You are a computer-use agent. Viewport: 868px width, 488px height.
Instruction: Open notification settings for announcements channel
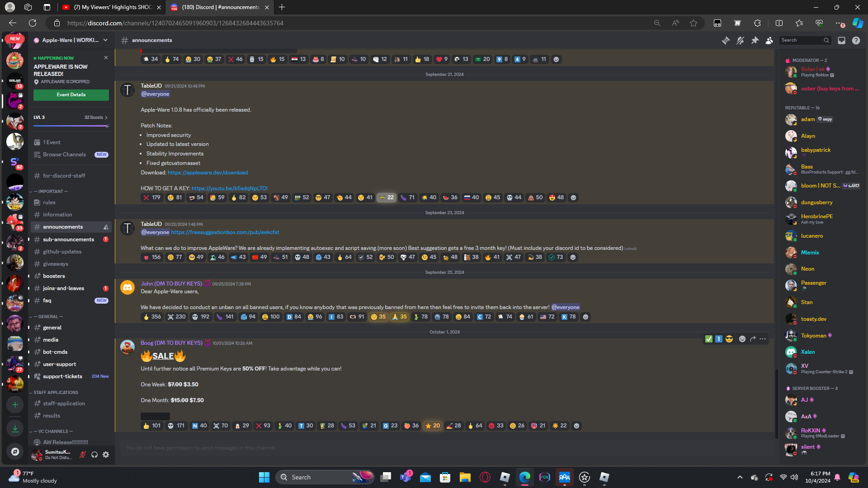tap(740, 41)
